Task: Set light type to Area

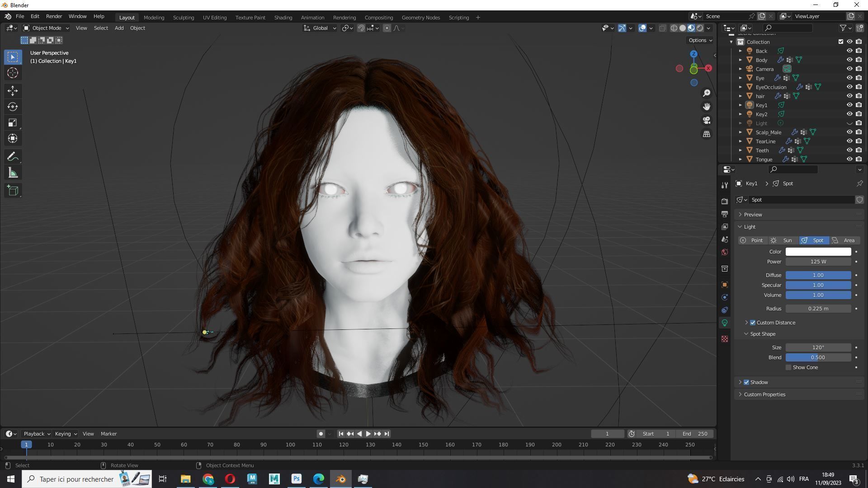Action: coord(845,240)
